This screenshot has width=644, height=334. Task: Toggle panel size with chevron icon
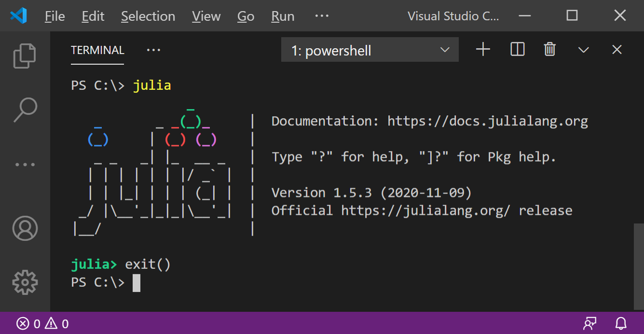pyautogui.click(x=584, y=50)
